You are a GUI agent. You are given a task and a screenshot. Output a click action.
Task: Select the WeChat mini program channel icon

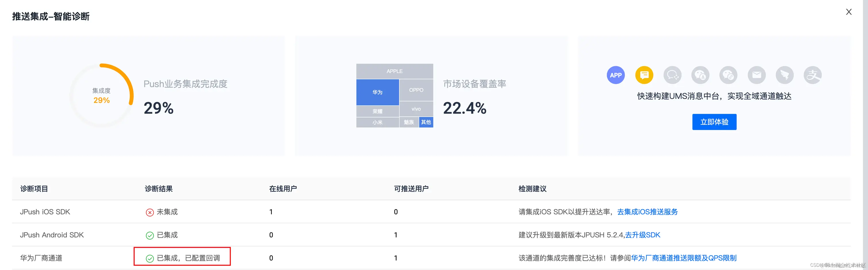728,75
